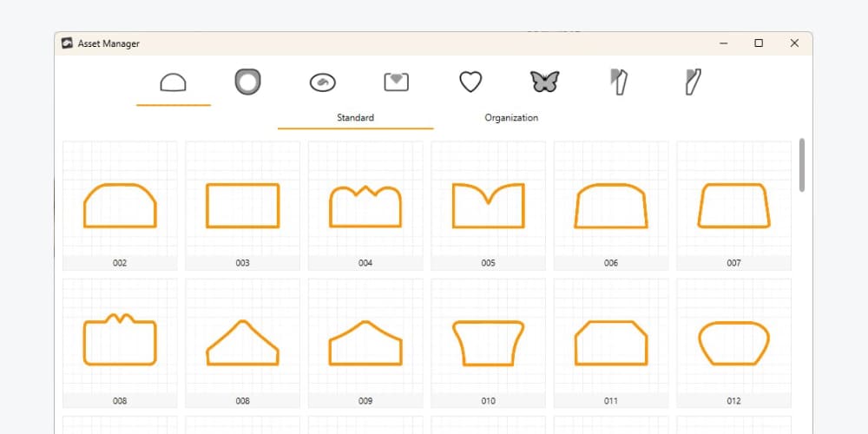Screen dimensions: 868x434
Task: Open the heart outline category
Action: (x=470, y=82)
